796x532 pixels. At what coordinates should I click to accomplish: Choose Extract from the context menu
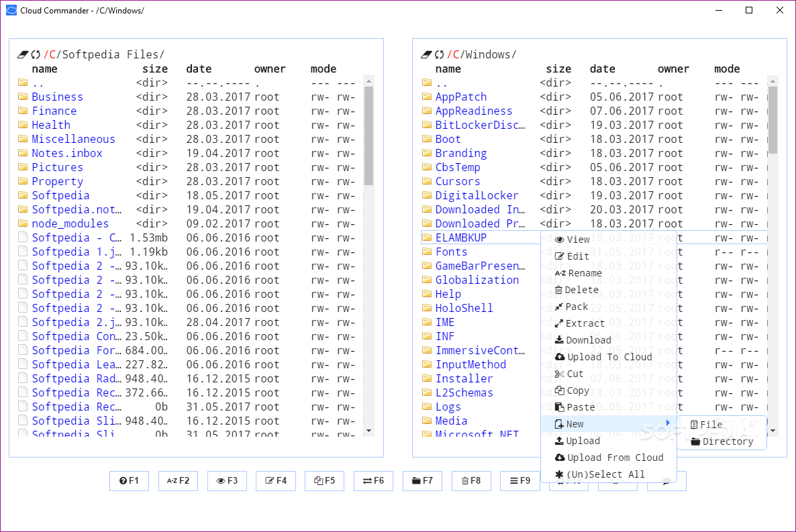point(609,323)
